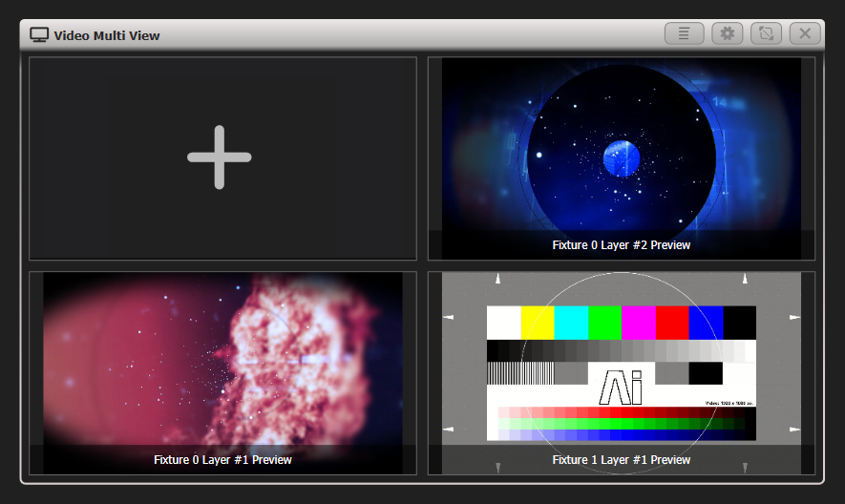The image size is (845, 504).
Task: Click the monitor icon beside the window title
Action: (x=39, y=35)
